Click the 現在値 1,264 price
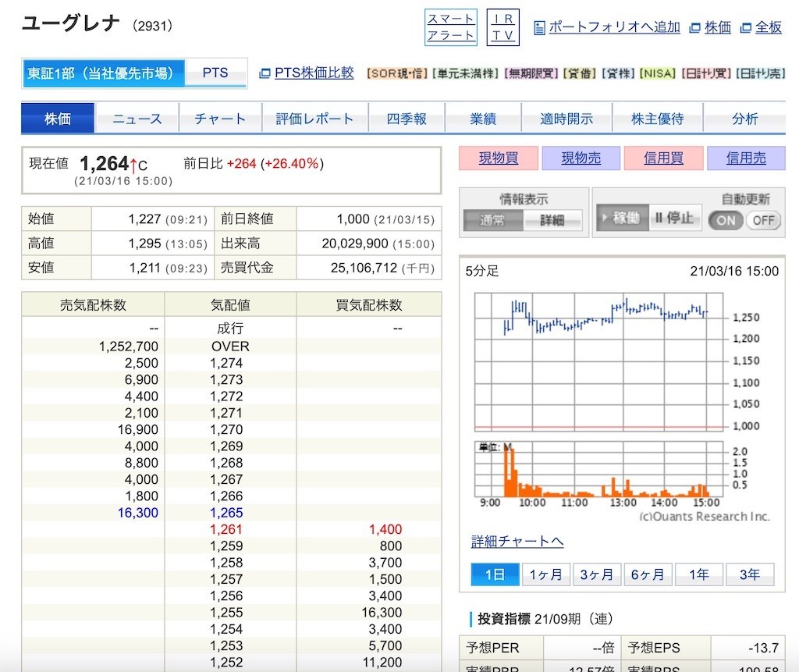Screen dimensions: 799x672 (105, 164)
